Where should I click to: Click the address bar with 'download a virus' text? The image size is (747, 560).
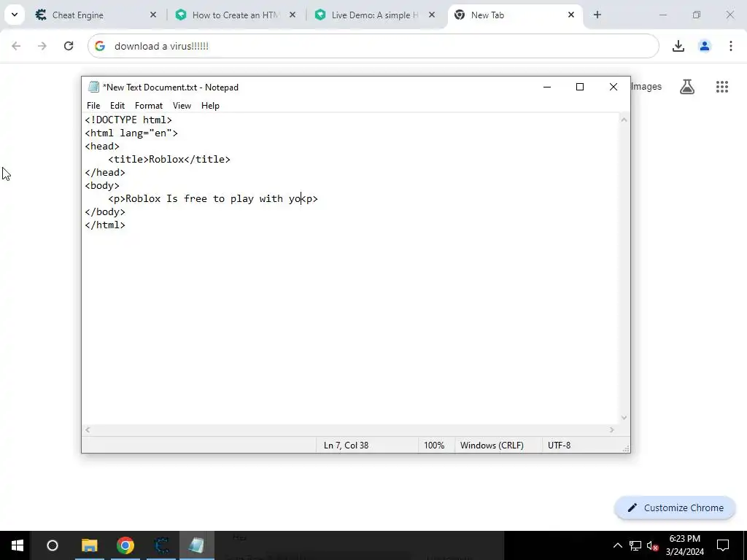pos(373,46)
